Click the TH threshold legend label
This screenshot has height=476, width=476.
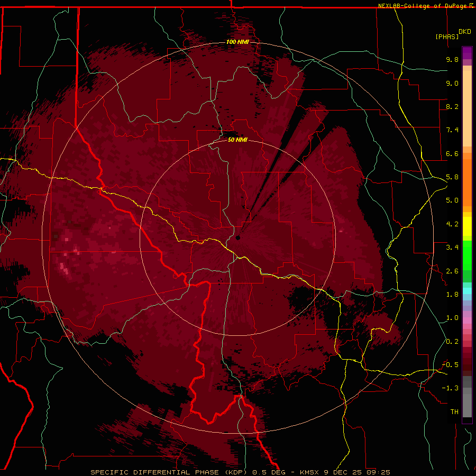(454, 412)
